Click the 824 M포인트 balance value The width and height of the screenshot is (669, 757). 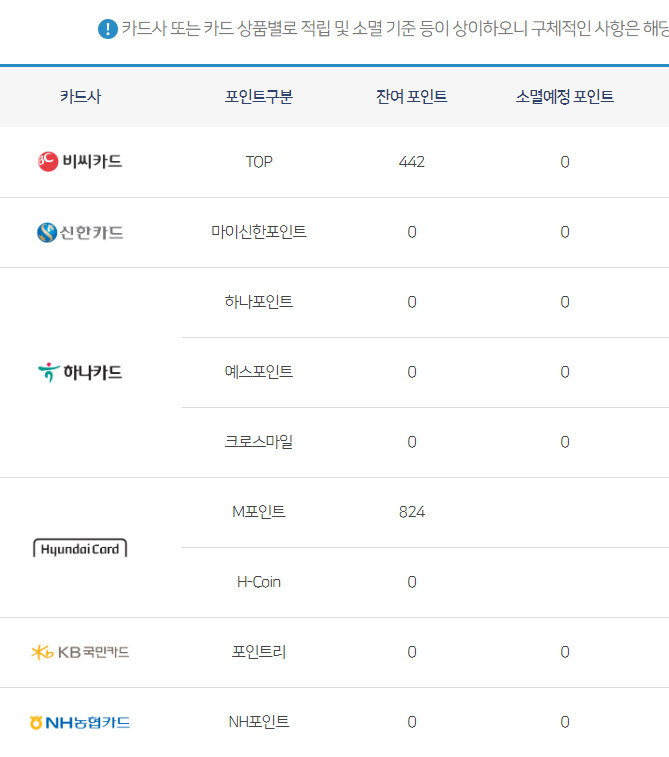click(412, 512)
